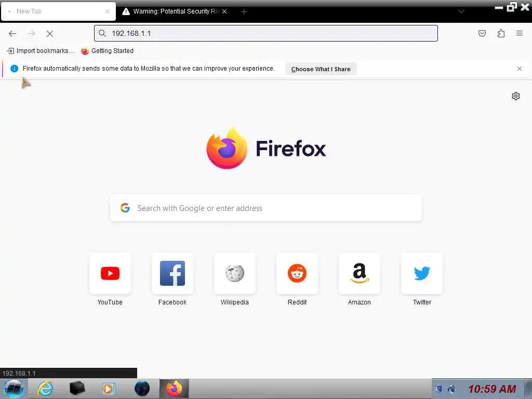
Task: Click the info icon in notification bar
Action: tap(14, 69)
